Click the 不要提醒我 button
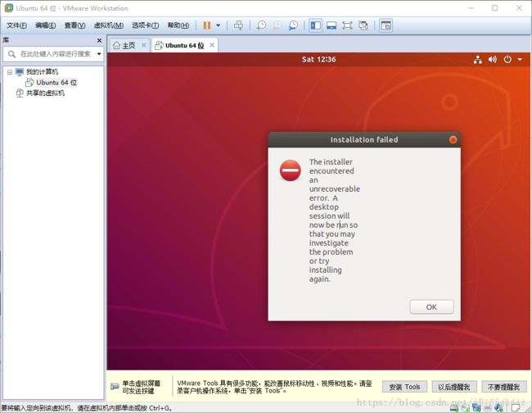Screen dimensions: 532x413 (x=504, y=387)
